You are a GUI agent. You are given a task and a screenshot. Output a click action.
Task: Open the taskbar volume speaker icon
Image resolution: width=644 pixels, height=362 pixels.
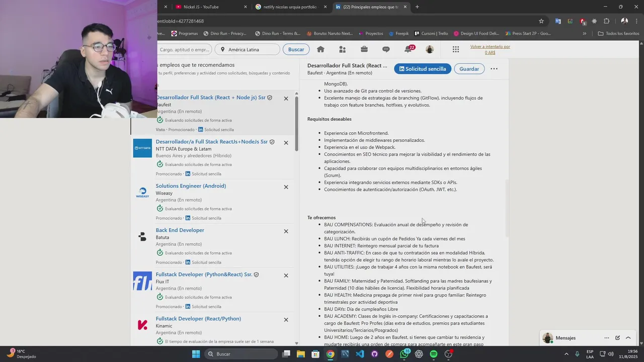point(611,354)
